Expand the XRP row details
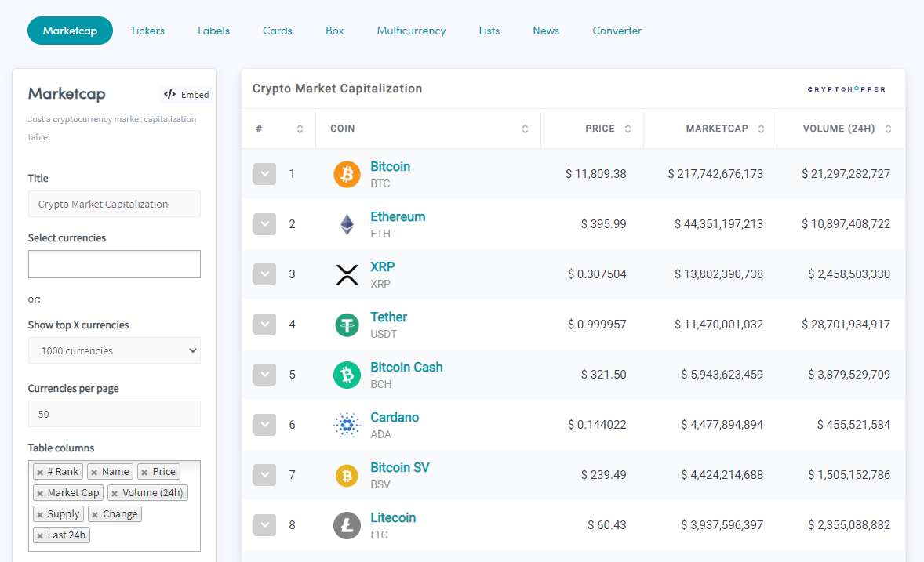Image resolution: width=924 pixels, height=562 pixels. 264,274
